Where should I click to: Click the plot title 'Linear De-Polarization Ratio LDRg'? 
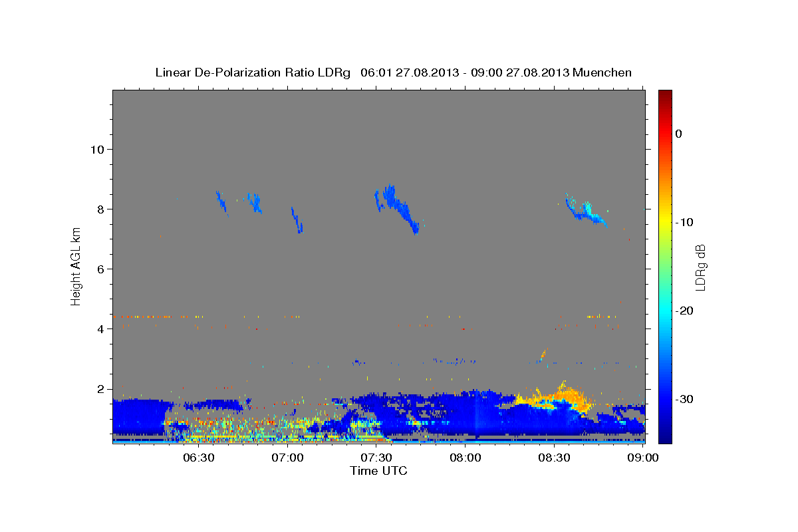point(253,72)
